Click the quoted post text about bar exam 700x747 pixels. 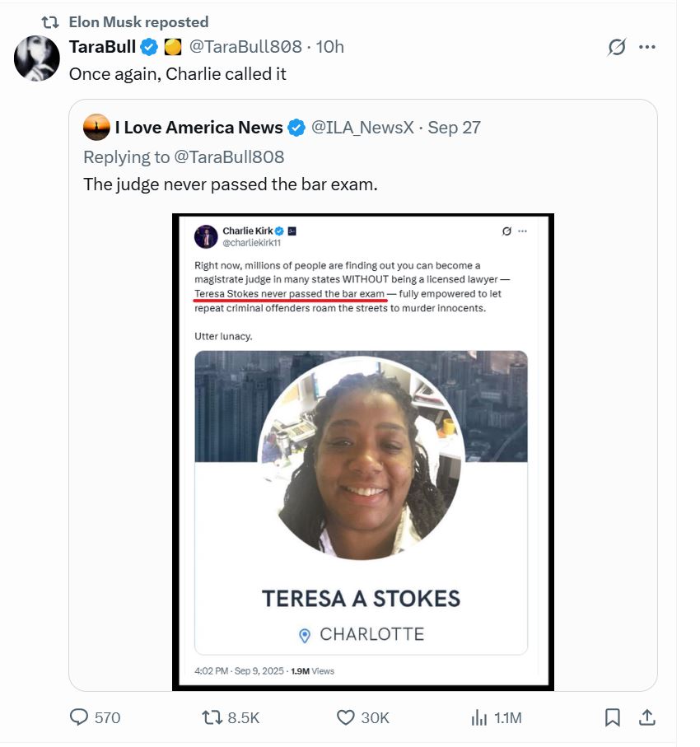231,184
